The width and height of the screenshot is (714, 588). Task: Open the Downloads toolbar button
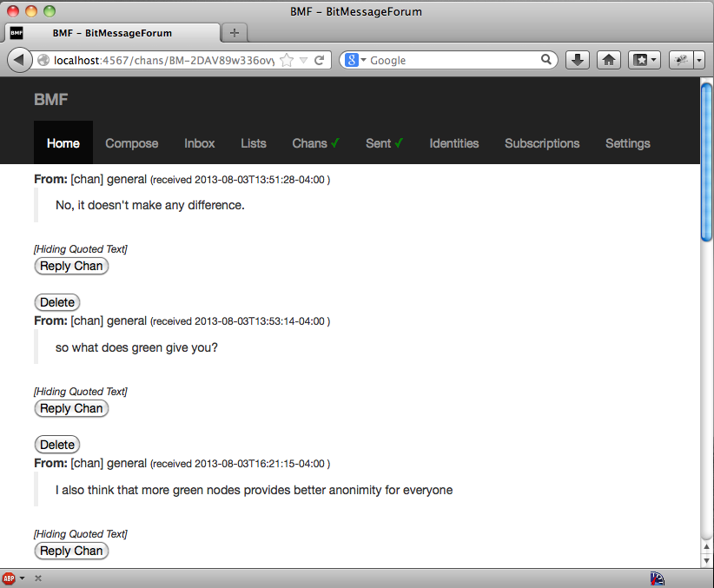578,60
